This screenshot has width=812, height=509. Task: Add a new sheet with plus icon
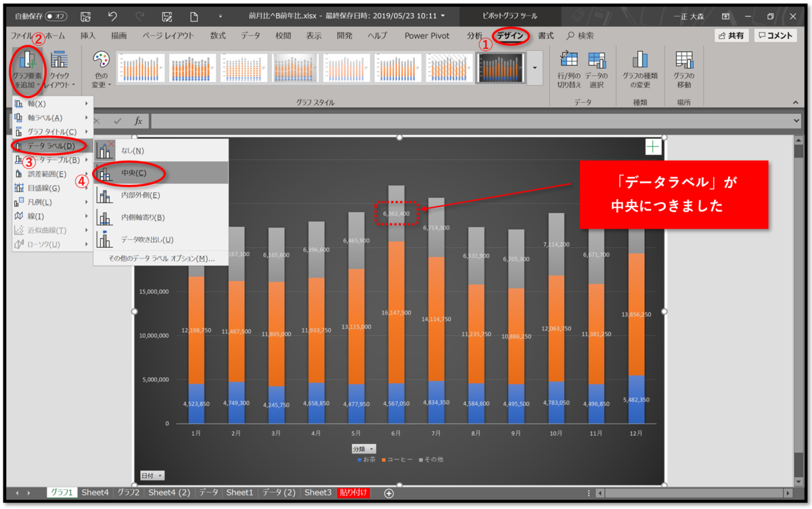pos(388,493)
